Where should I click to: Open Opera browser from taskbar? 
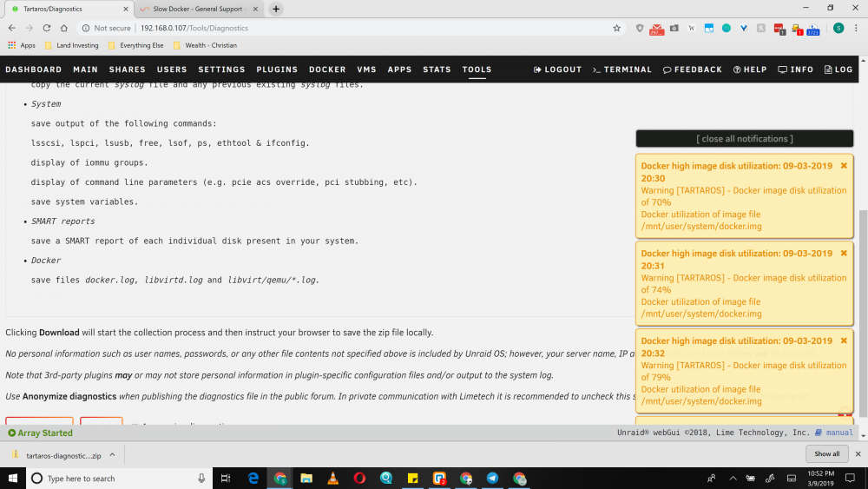359,478
